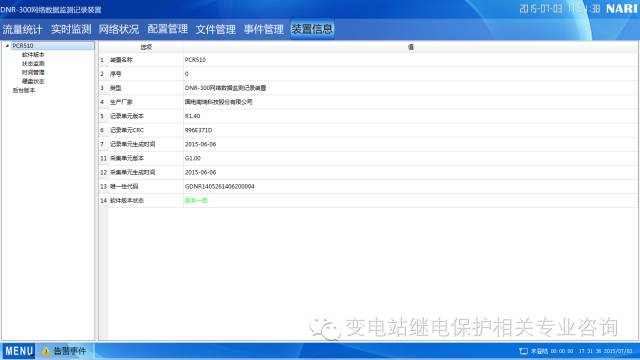640x360 pixels.
Task: Select the 唯一性代码 row label
Action: (x=124, y=187)
